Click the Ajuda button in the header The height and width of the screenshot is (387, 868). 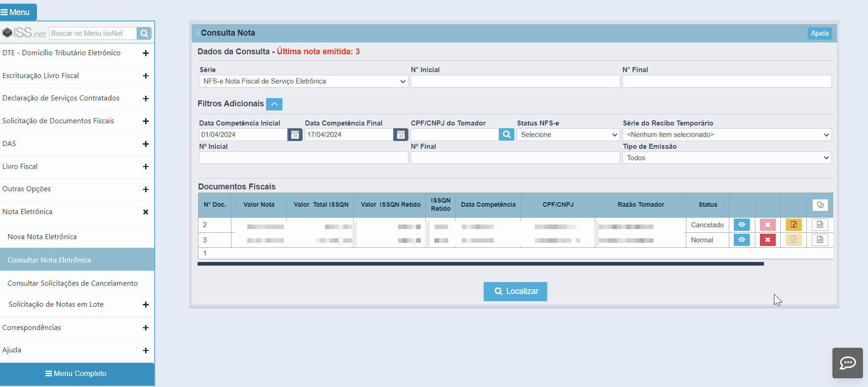point(820,33)
